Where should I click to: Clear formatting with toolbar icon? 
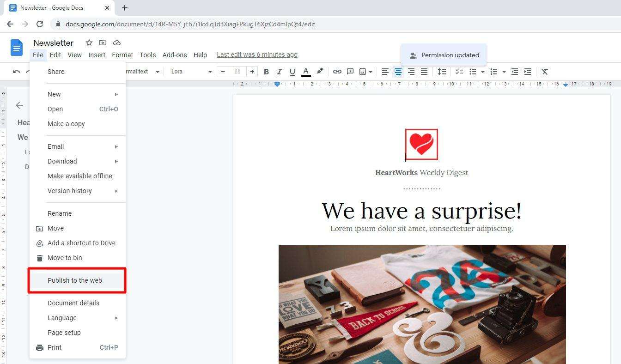(545, 72)
